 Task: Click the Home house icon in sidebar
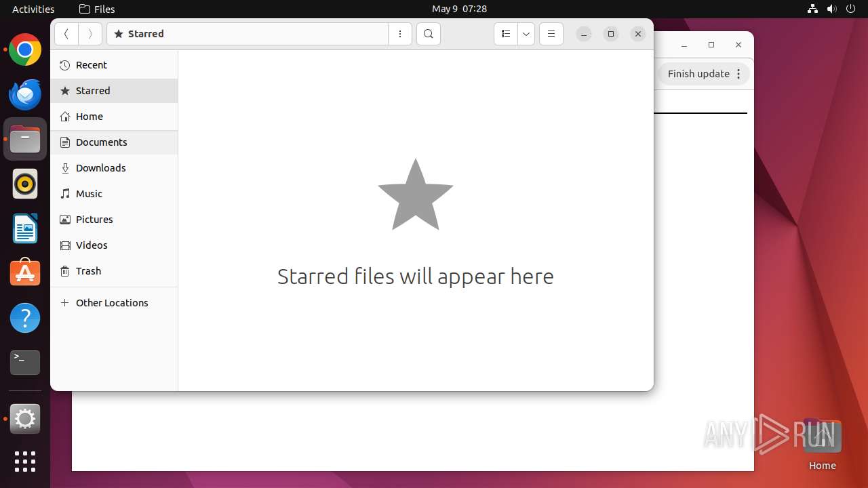[65, 117]
